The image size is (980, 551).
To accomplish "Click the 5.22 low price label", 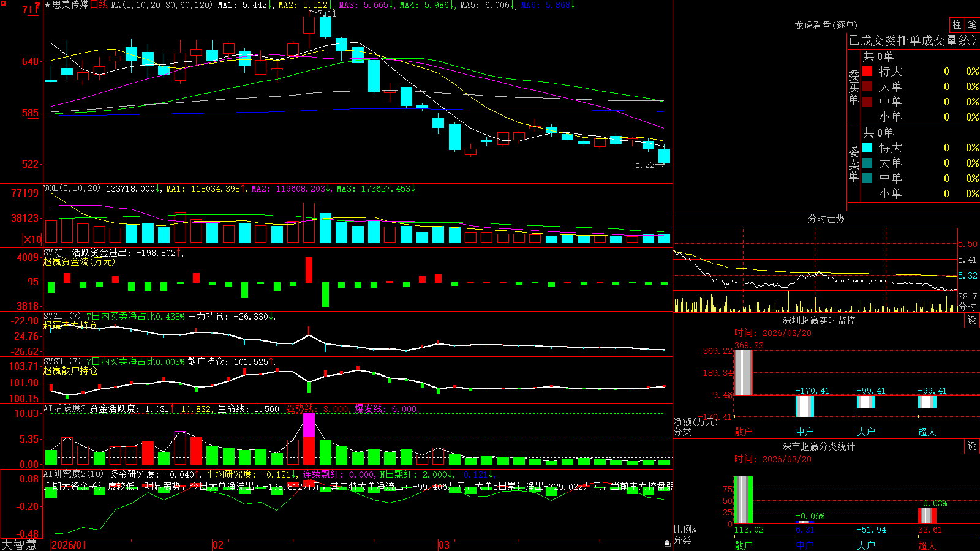I will click(645, 165).
